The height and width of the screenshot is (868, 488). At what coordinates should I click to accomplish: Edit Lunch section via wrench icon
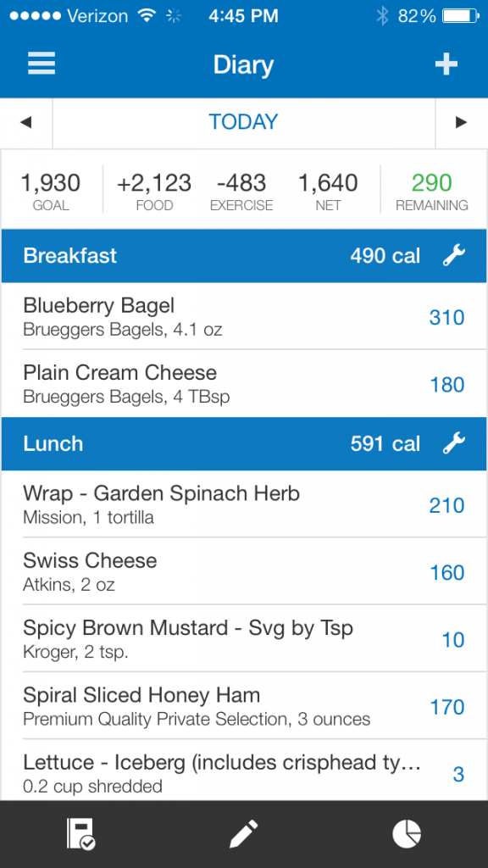pyautogui.click(x=455, y=442)
